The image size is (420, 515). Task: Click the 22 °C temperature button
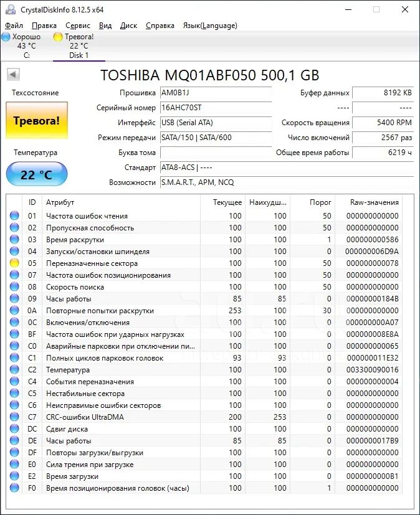point(37,174)
